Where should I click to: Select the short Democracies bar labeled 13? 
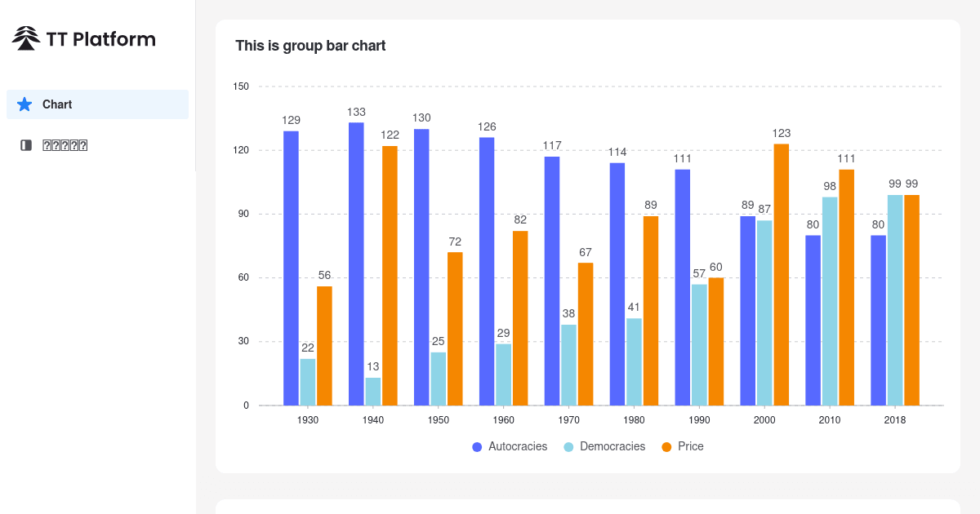pos(372,392)
